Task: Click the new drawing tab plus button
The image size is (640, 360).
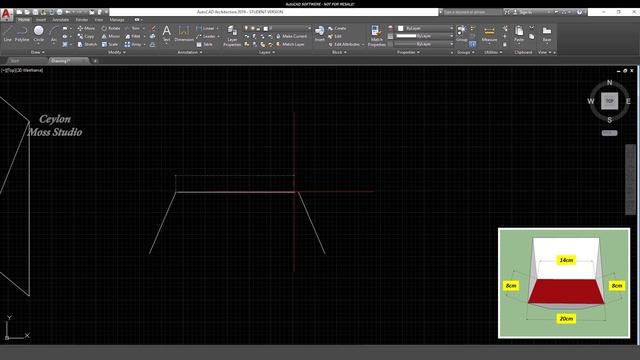Action: pyautogui.click(x=95, y=61)
